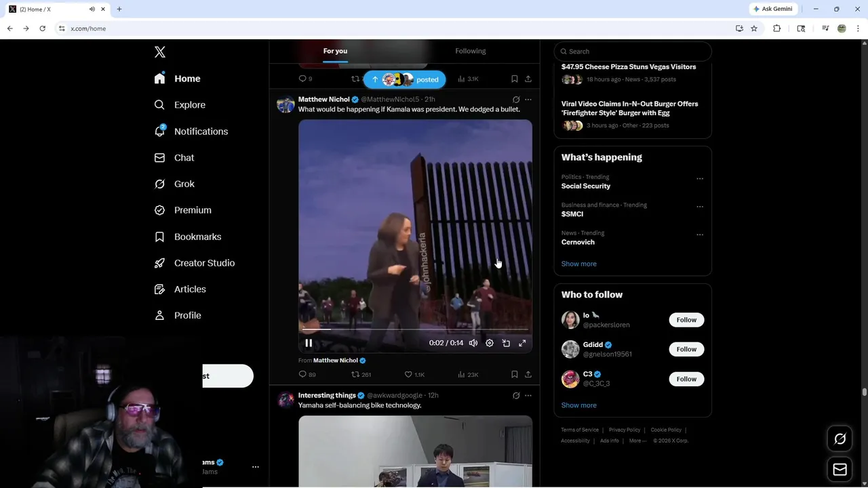The height and width of the screenshot is (488, 868).
Task: Open Creator Studio in the sidebar
Action: [195, 263]
